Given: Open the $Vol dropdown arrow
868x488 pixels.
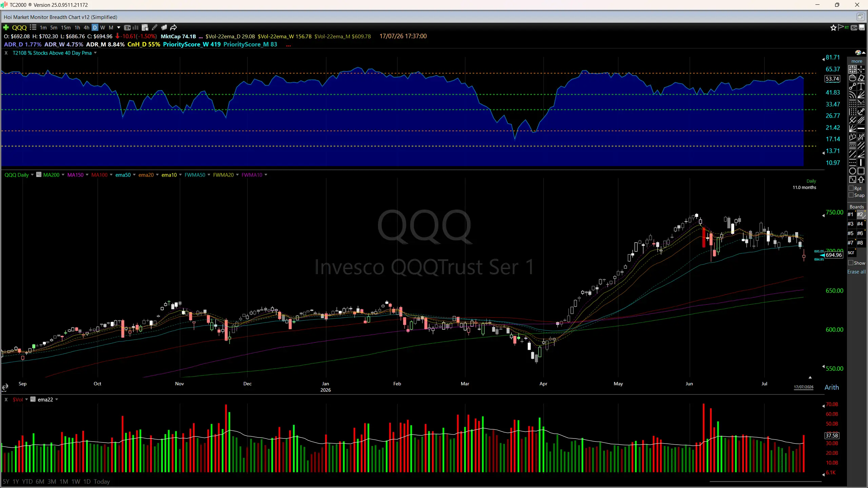Looking at the screenshot, I should click(x=26, y=400).
